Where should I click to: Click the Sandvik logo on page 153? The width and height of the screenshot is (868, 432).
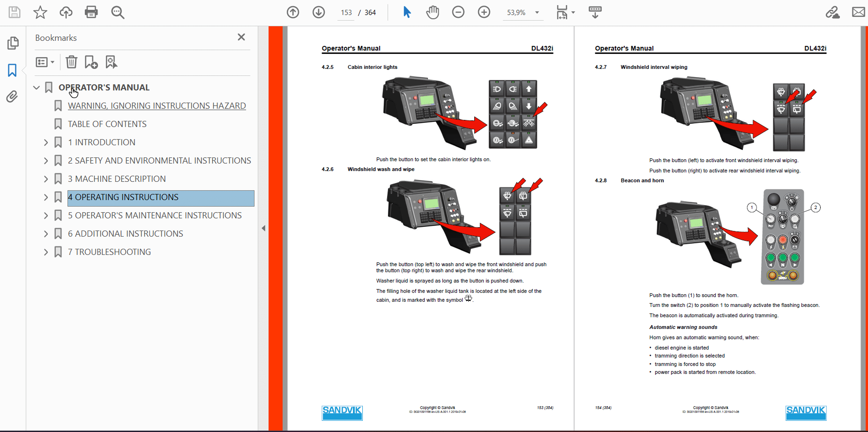point(342,413)
